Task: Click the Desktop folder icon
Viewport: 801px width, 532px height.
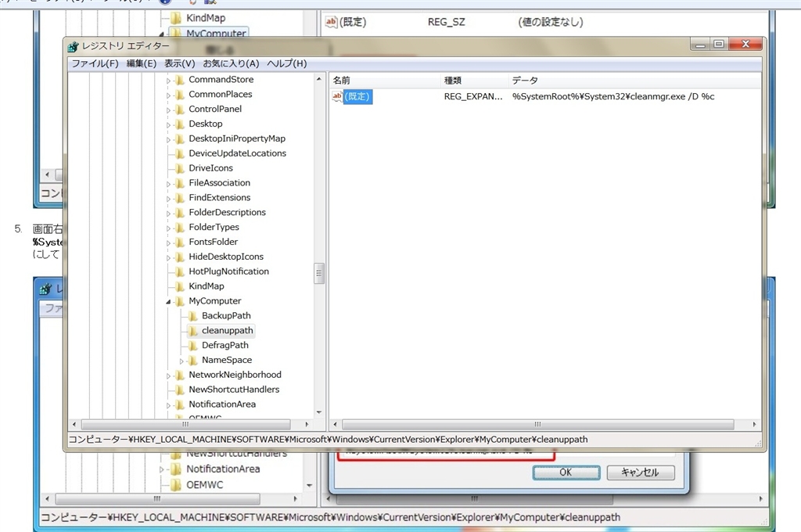Action: pyautogui.click(x=179, y=124)
